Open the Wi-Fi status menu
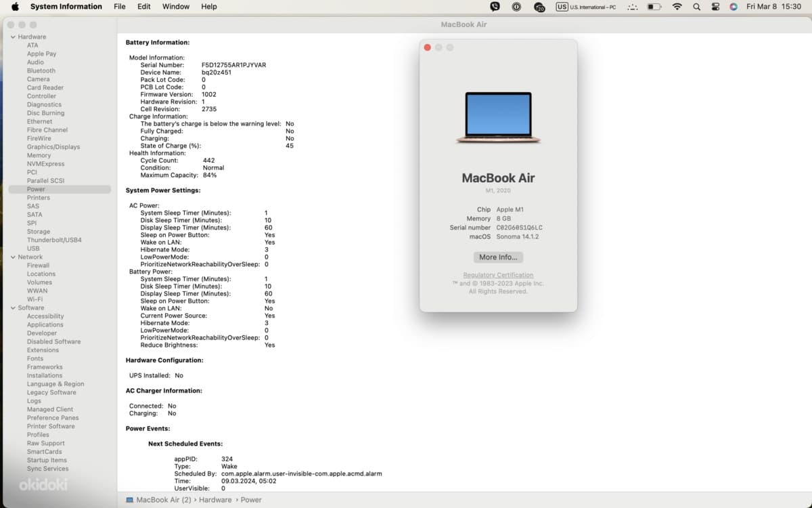812x508 pixels. (x=677, y=6)
